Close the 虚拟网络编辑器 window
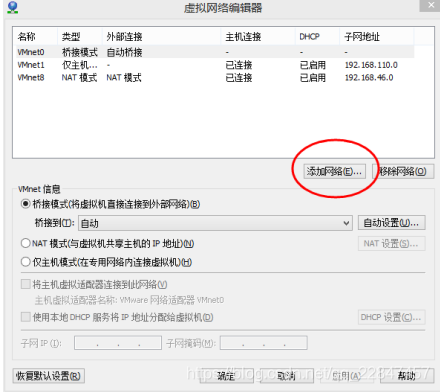The image size is (440, 392). click(431, 5)
